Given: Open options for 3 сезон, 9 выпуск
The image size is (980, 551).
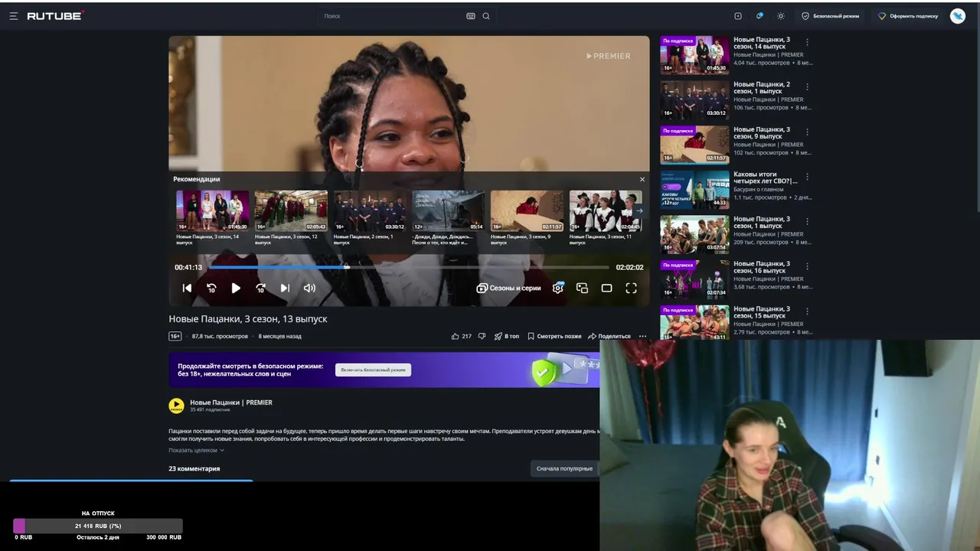Looking at the screenshot, I should point(807,132).
